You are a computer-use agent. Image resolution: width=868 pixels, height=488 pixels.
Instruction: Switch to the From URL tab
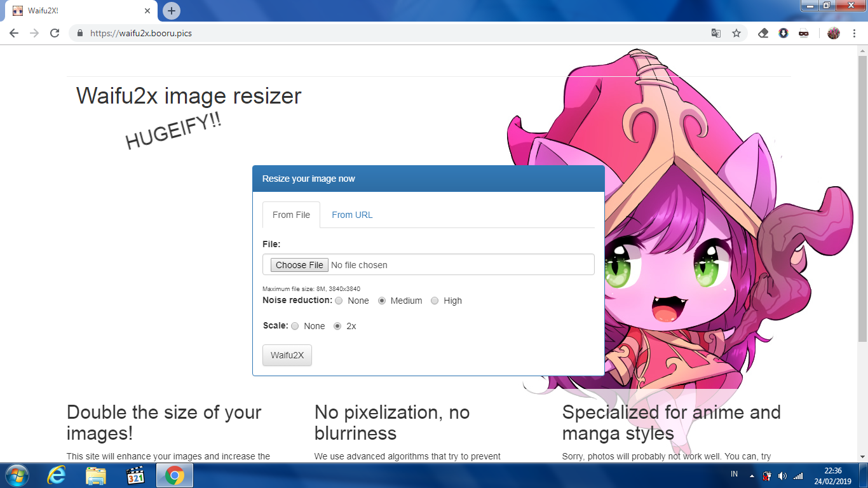click(x=352, y=215)
